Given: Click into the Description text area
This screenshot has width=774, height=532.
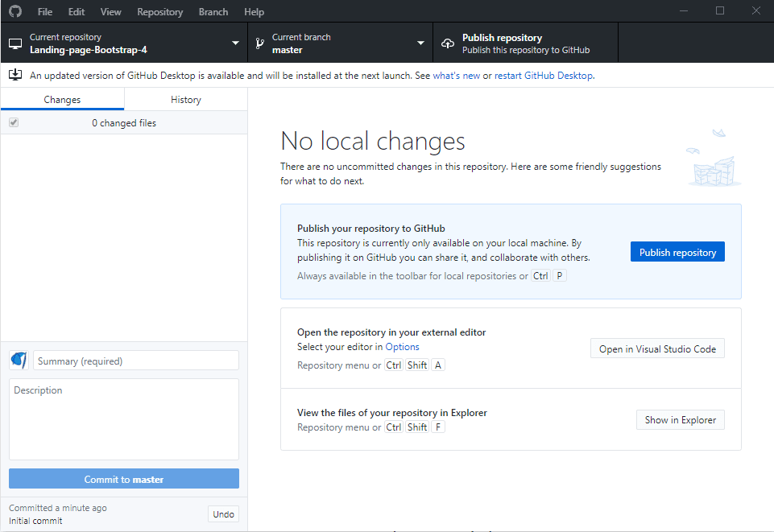Looking at the screenshot, I should coord(124,419).
